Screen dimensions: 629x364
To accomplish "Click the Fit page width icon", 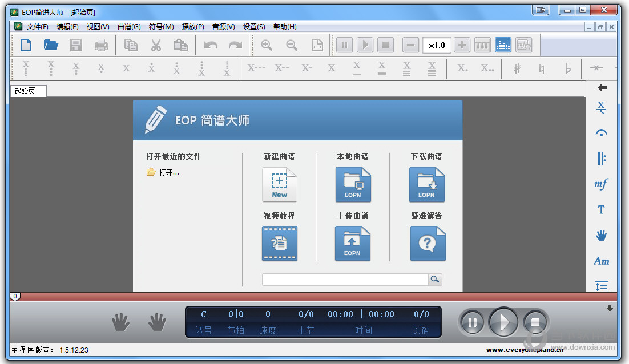I will tap(317, 45).
